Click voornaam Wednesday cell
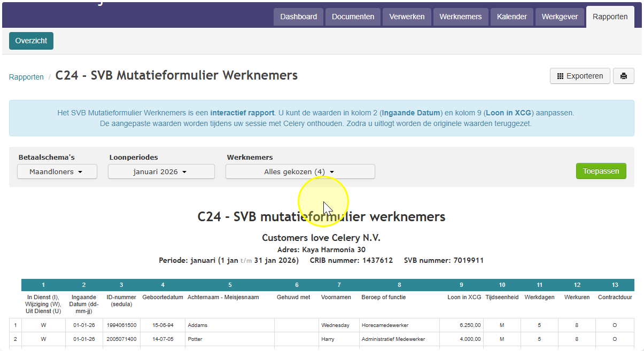Viewport: 644px width, 351px height. 339,325
